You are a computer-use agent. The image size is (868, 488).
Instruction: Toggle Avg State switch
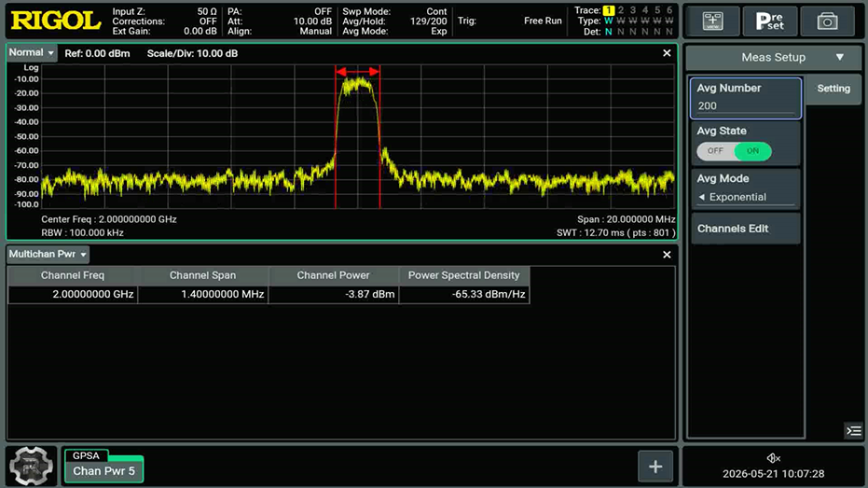point(734,150)
